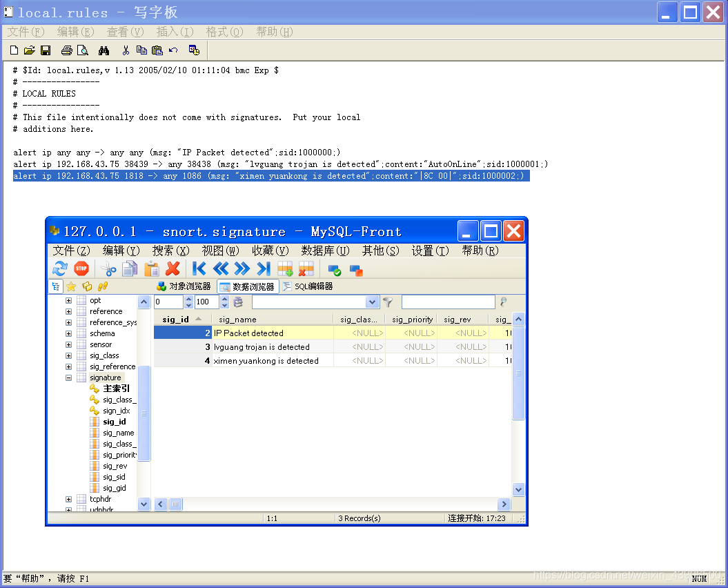Click Delete row icon in MySQL-Front
728x588 pixels.
point(306,268)
